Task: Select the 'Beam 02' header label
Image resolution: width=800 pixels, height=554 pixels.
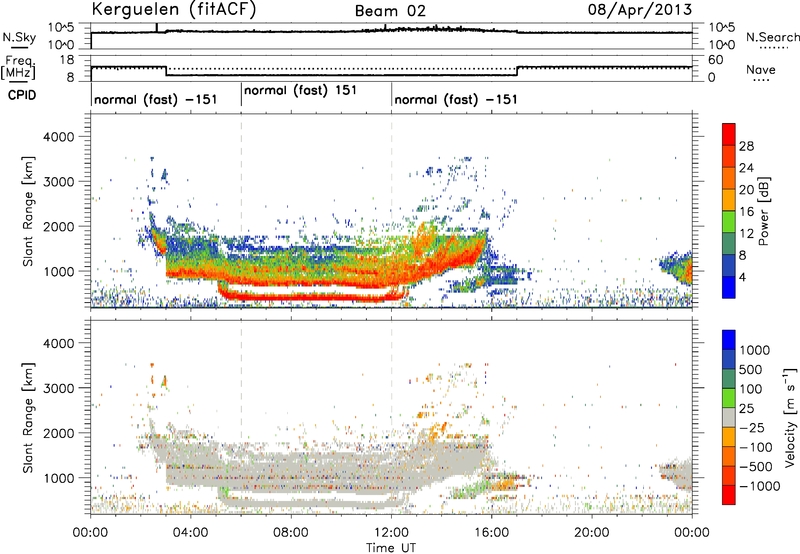Action: point(390,11)
